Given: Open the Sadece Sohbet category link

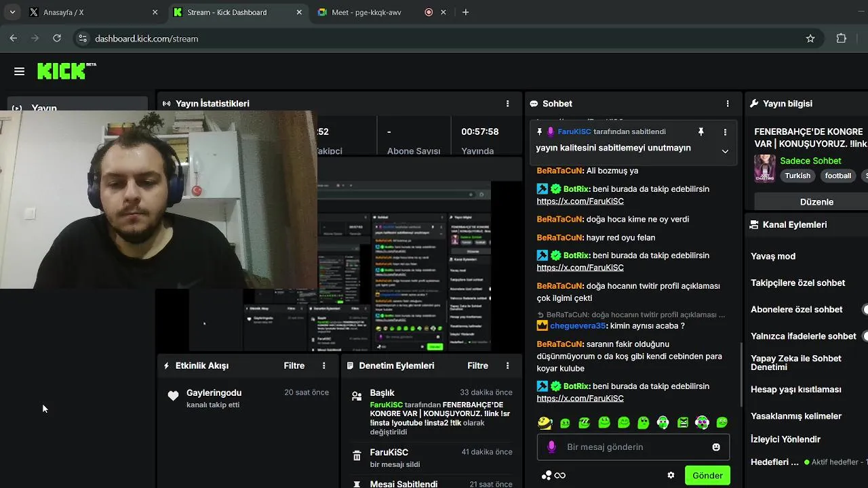Looking at the screenshot, I should tap(810, 161).
